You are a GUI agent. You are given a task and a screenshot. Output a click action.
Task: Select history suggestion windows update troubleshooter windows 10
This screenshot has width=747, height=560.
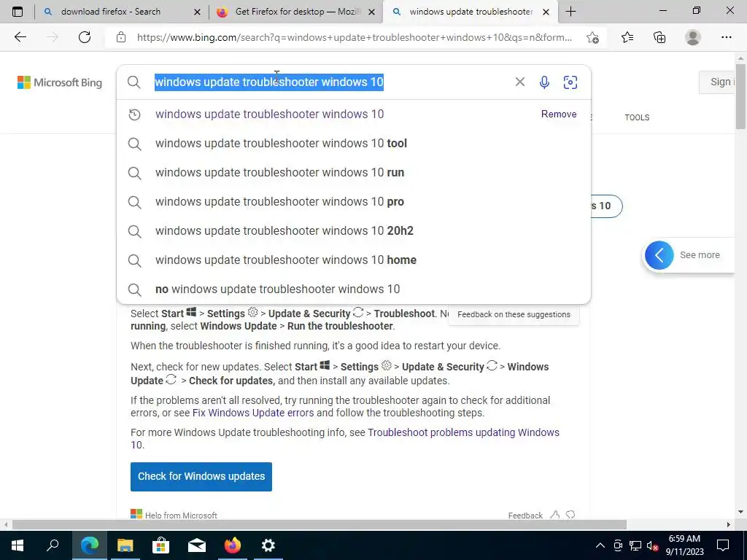point(269,114)
